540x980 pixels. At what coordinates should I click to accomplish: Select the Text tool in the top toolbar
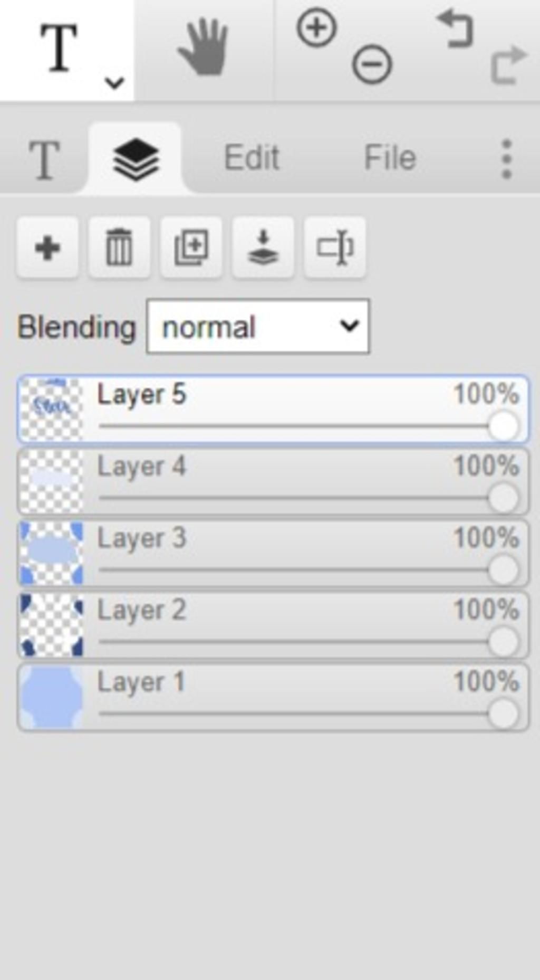pos(58,49)
